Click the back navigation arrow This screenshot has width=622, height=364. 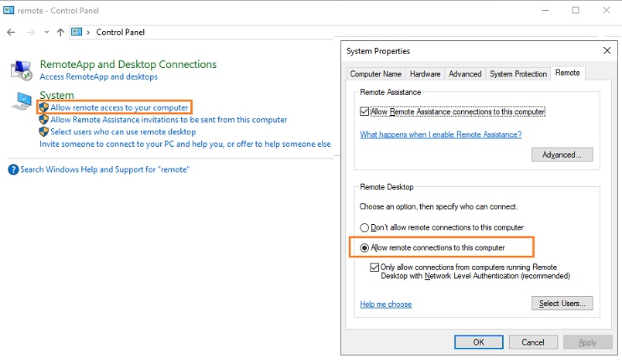11,32
